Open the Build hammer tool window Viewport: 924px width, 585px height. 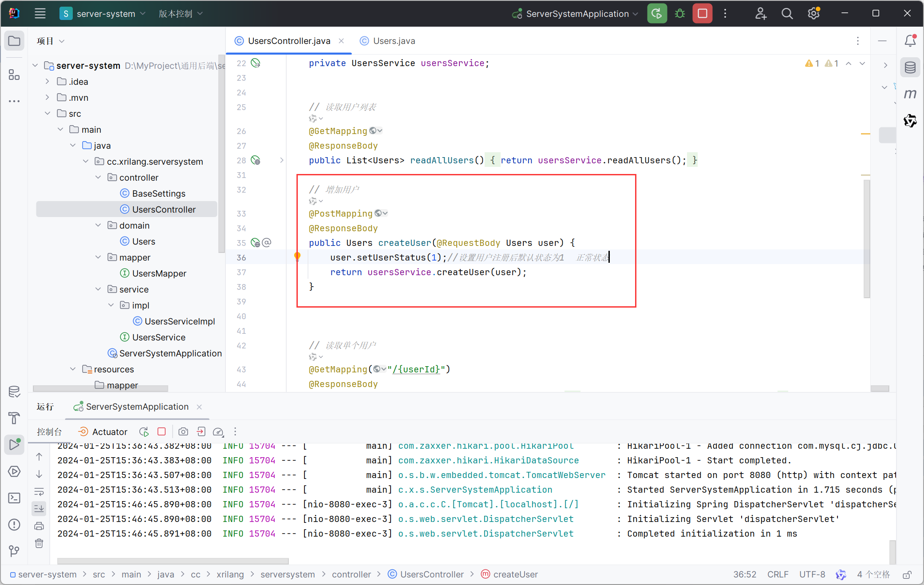pos(14,418)
